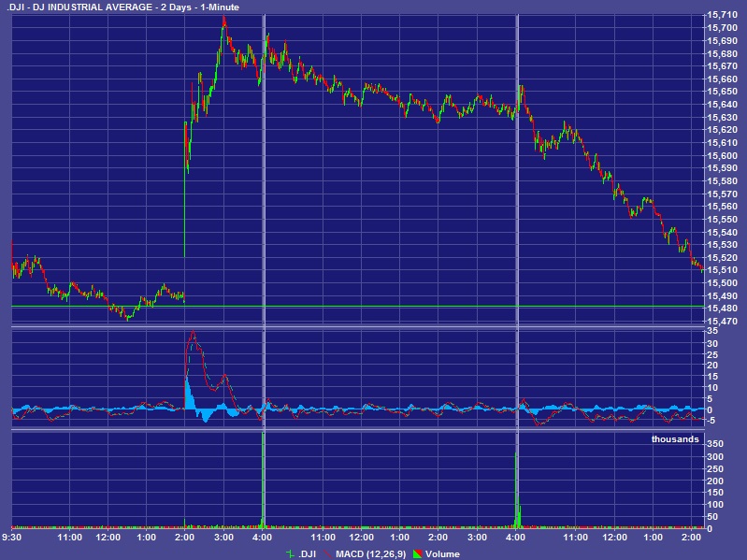Viewport: 747px width, 560px height.
Task: Click the 15,510 price axis label
Action: (721, 270)
